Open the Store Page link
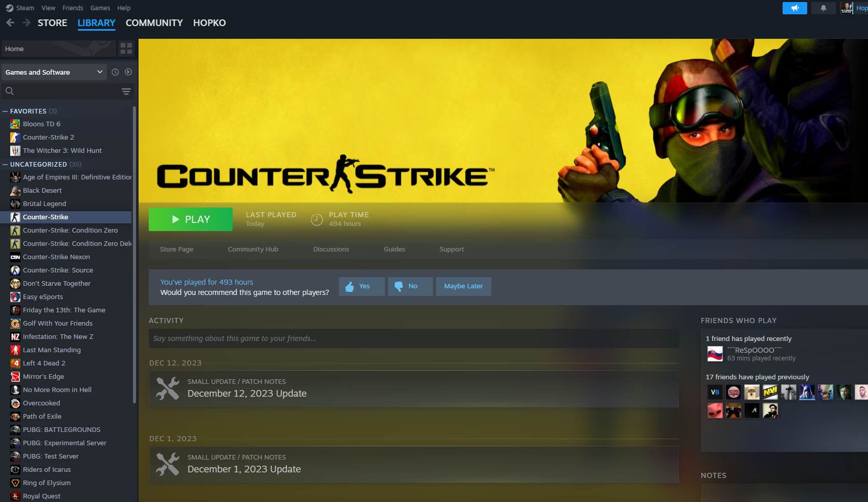868x502 pixels. [176, 249]
